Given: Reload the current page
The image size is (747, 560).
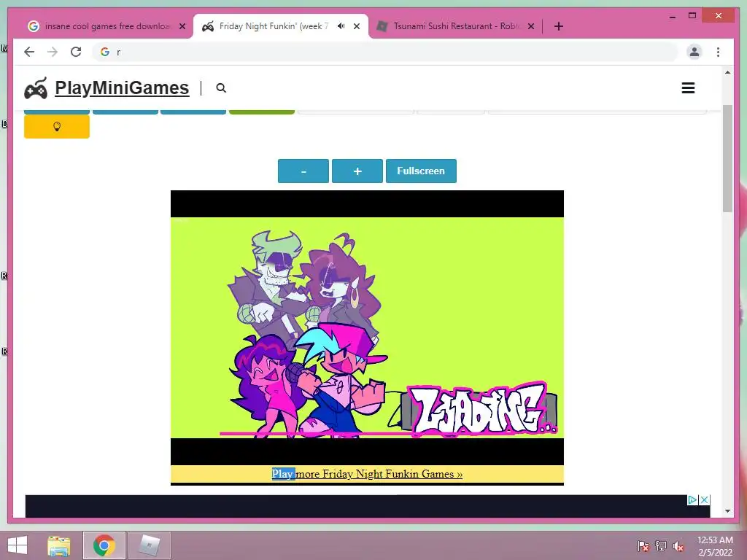Looking at the screenshot, I should 76,52.
